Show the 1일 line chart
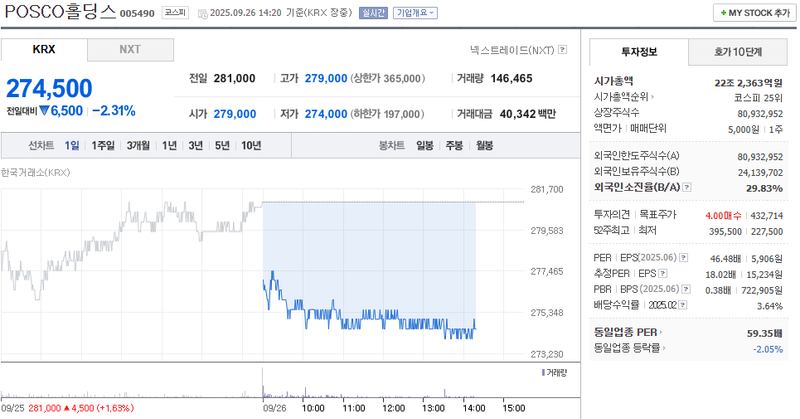The image size is (800, 419). [72, 146]
